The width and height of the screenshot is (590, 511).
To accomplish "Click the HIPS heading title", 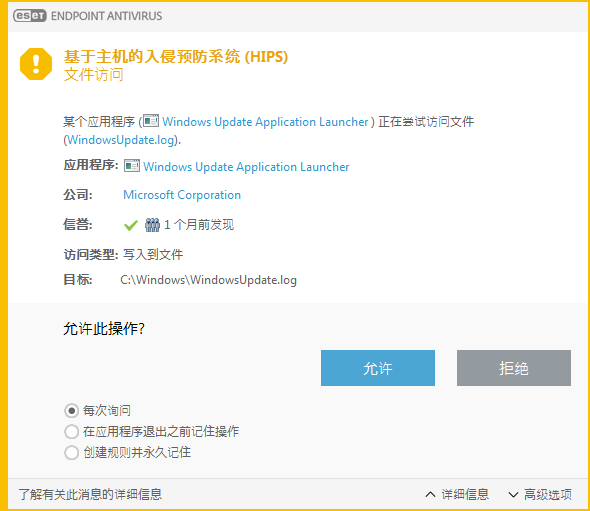I will pos(176,56).
